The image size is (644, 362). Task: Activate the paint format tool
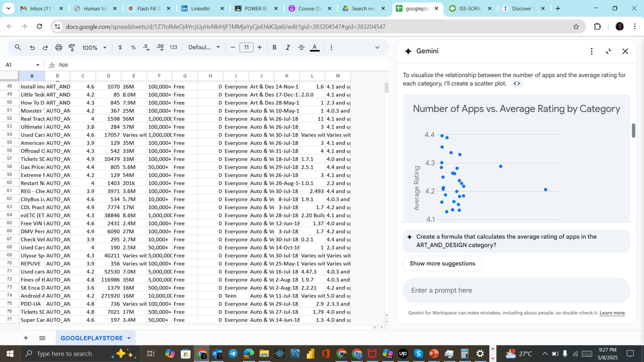(71, 48)
